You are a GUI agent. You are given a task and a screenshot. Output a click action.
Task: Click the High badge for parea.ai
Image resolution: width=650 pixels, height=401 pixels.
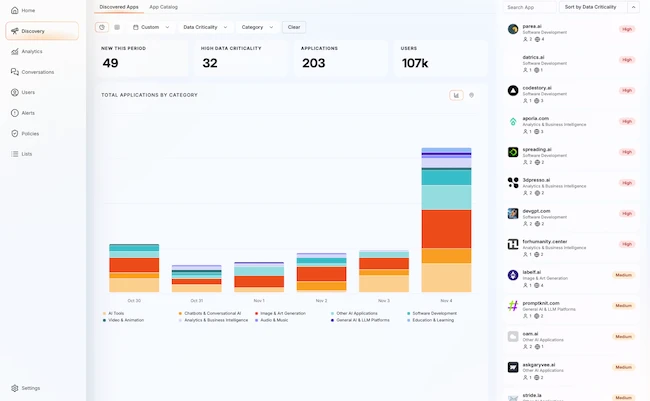coord(627,29)
